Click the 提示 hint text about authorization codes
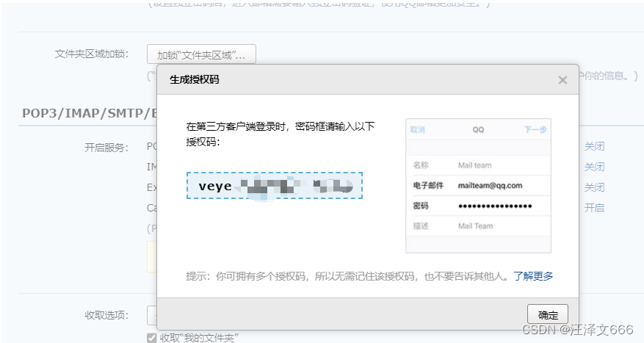This screenshot has height=343, width=644. tap(349, 276)
